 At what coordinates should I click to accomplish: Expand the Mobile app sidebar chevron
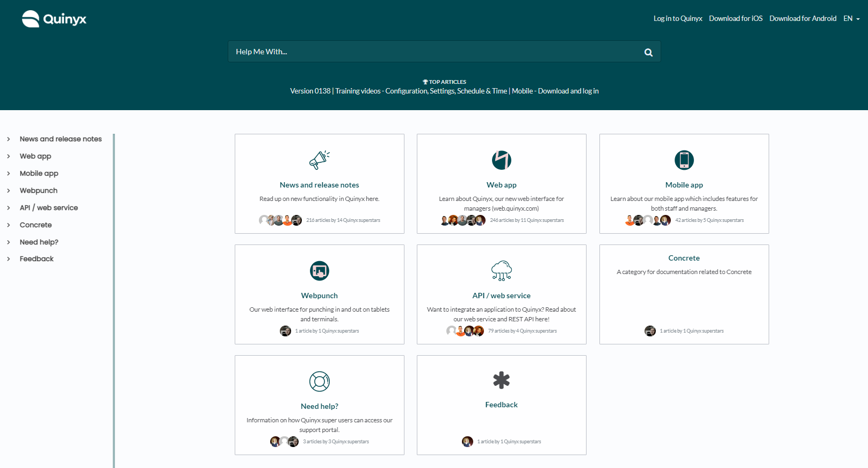[x=9, y=174]
